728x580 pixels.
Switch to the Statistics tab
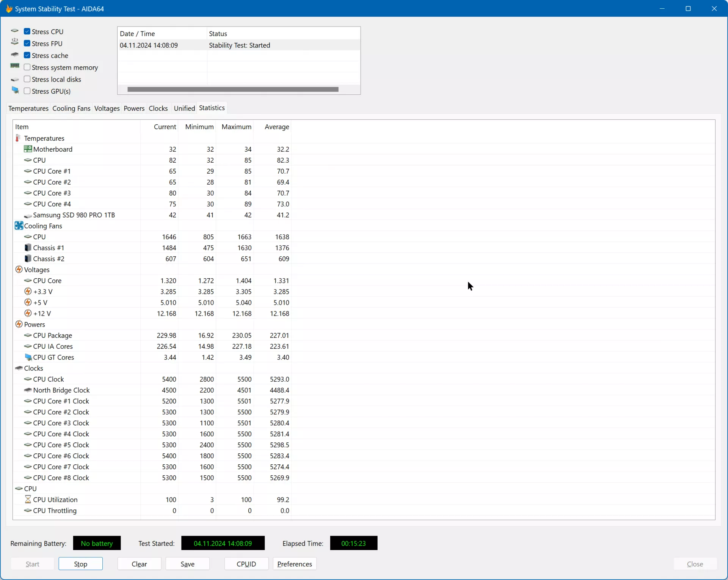tap(211, 108)
